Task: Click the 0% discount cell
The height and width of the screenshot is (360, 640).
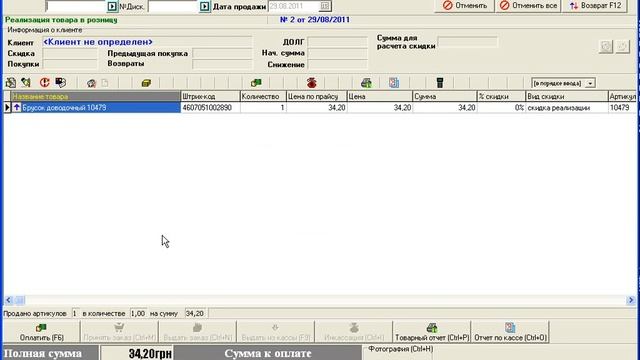Action: coord(501,108)
